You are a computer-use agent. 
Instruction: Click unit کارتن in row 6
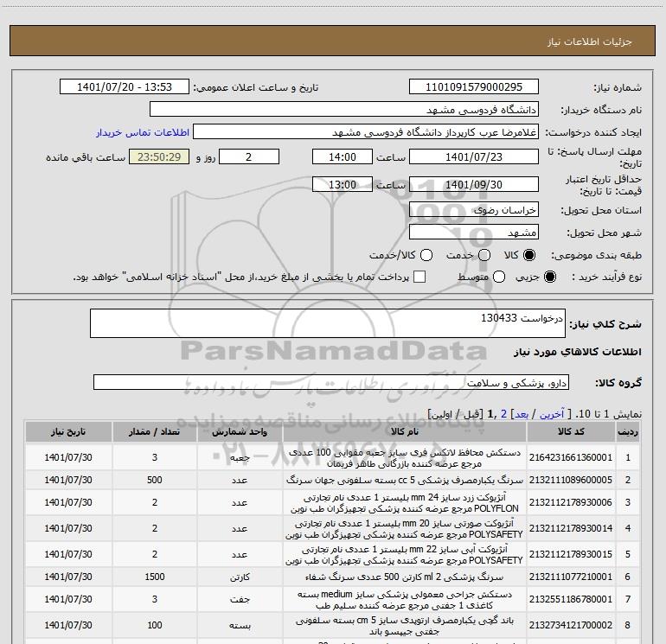coord(240,577)
